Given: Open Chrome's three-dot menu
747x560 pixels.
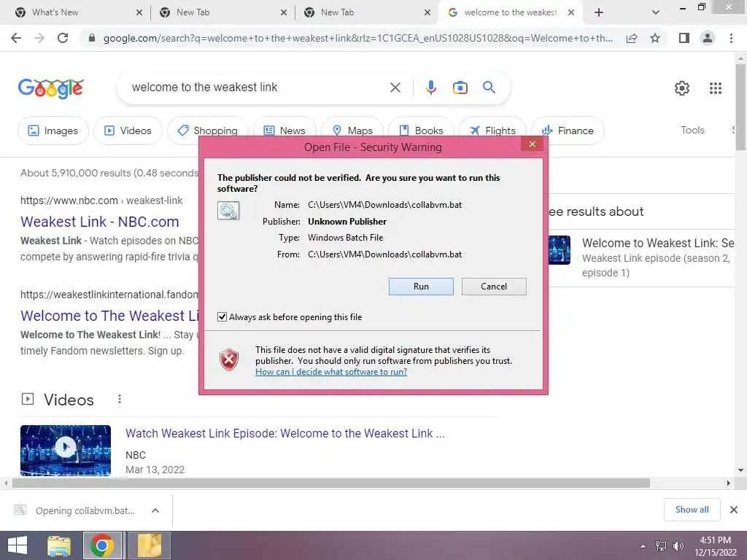Looking at the screenshot, I should click(x=731, y=38).
